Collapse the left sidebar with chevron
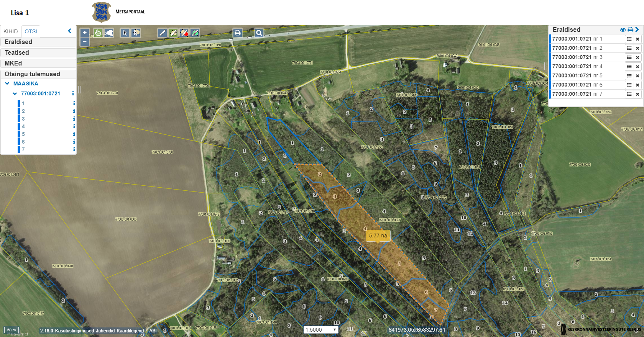 coord(69,31)
